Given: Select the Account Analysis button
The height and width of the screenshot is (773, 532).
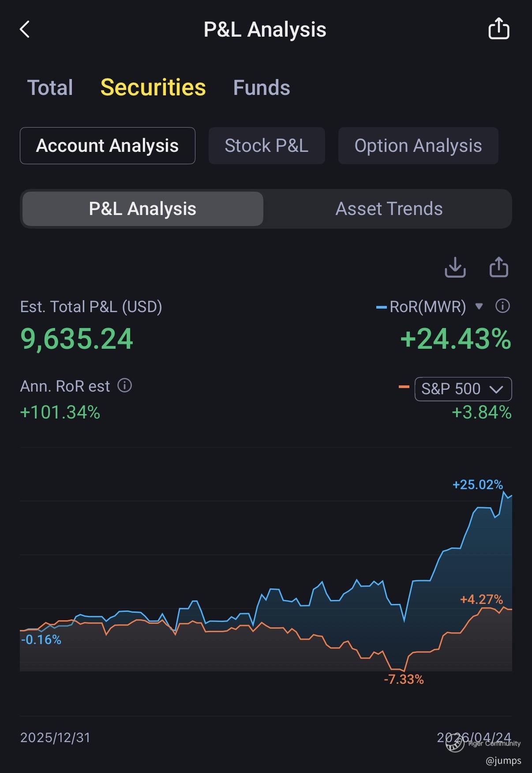Looking at the screenshot, I should coord(107,146).
